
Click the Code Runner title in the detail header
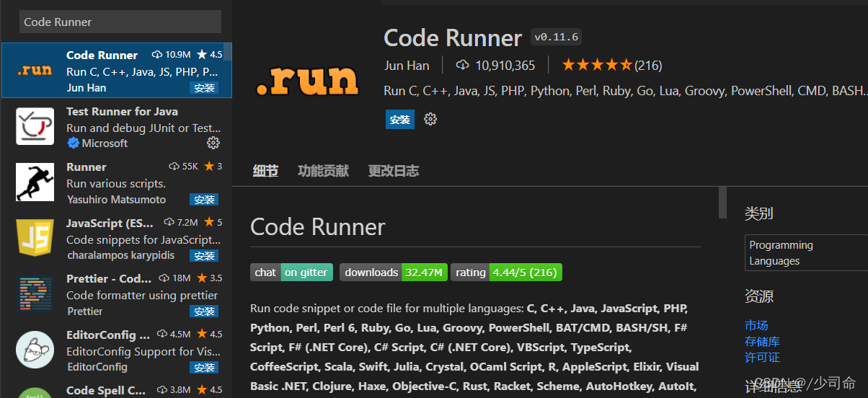(x=453, y=37)
